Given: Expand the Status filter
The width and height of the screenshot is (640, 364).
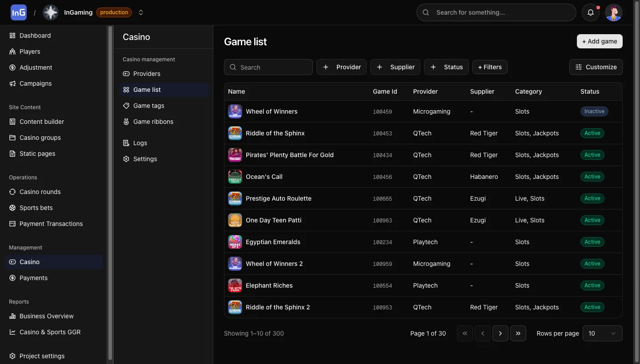Looking at the screenshot, I should 446,67.
